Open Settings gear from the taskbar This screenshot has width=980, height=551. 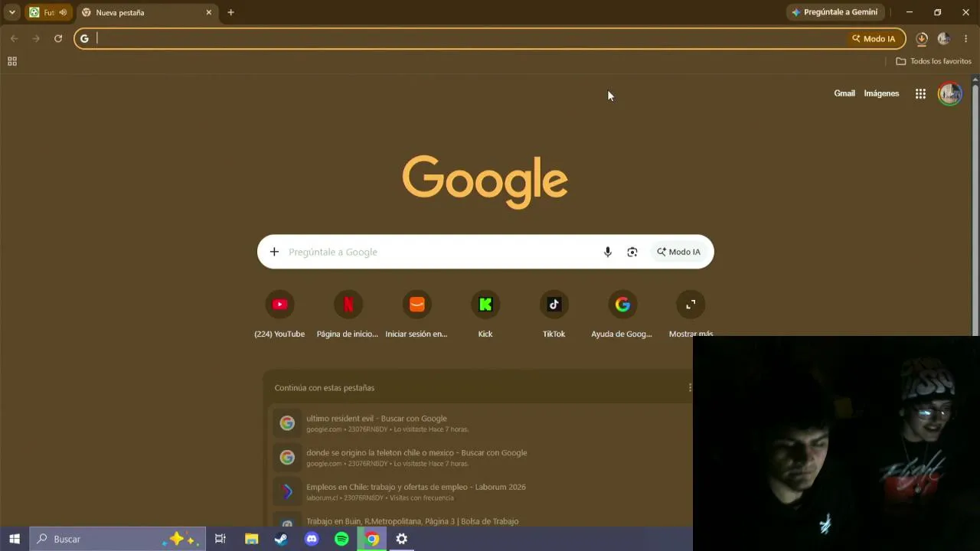click(x=402, y=539)
